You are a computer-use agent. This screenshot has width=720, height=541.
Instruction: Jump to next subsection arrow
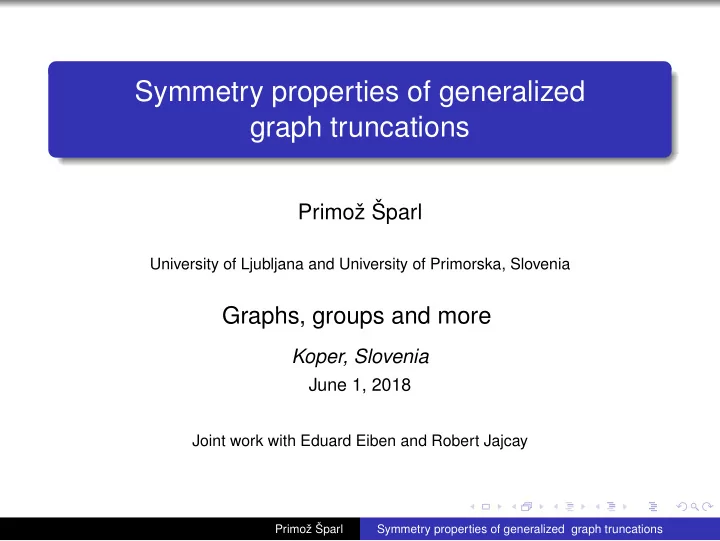(x=583, y=507)
